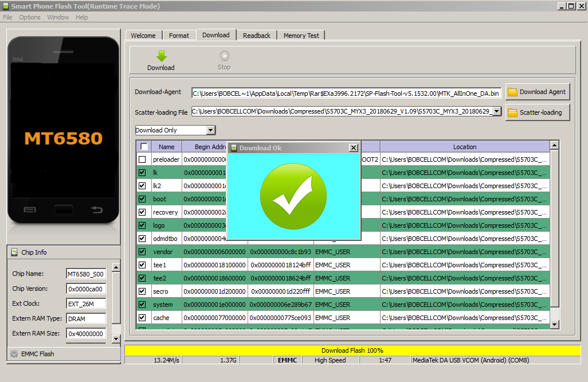
Task: Click the partition table scrollbar up arrow
Action: coord(554,145)
